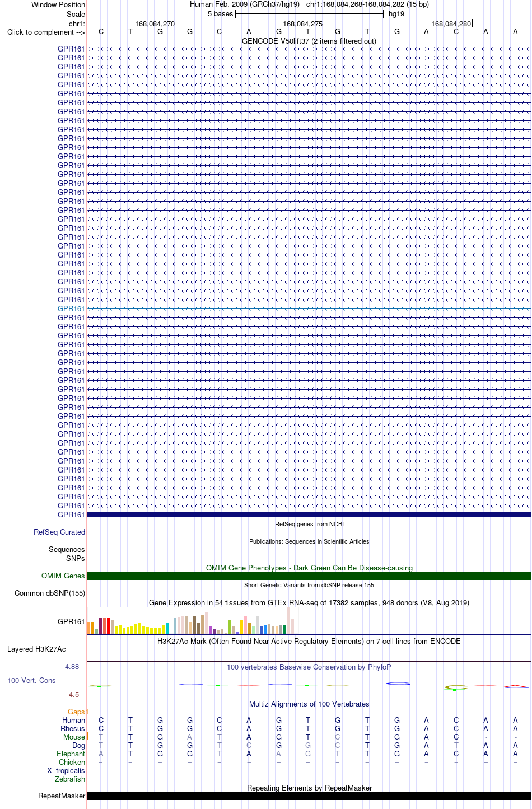Click the 168,084,275 ruler coordinate
The image size is (532, 809).
303,24
